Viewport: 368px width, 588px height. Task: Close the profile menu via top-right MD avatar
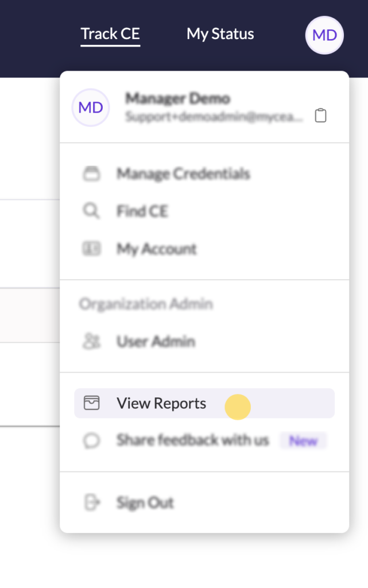tap(324, 35)
